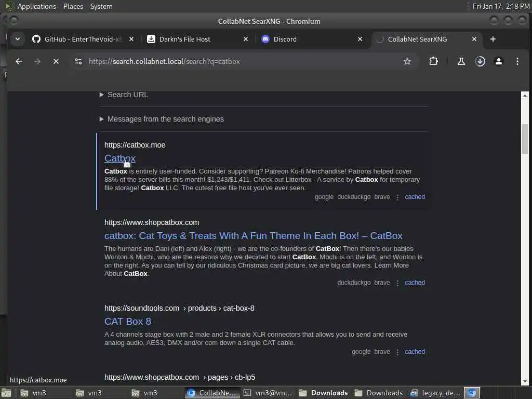Close the CollabNet SearXNG tab
Screen dimensions: 532x399
point(474,39)
